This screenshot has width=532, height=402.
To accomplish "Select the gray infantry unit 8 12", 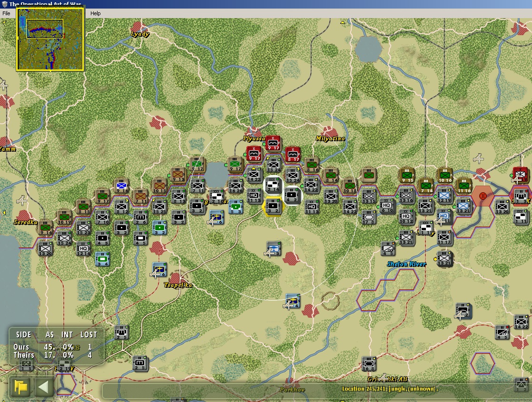I will click(121, 207).
